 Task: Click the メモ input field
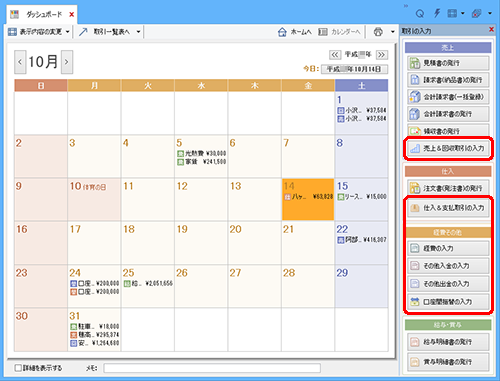pyautogui.click(x=212, y=368)
